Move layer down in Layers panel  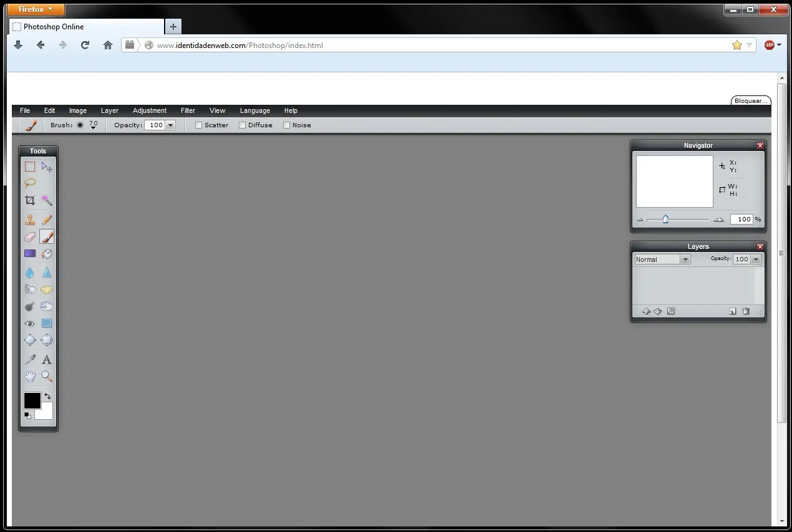pyautogui.click(x=657, y=311)
